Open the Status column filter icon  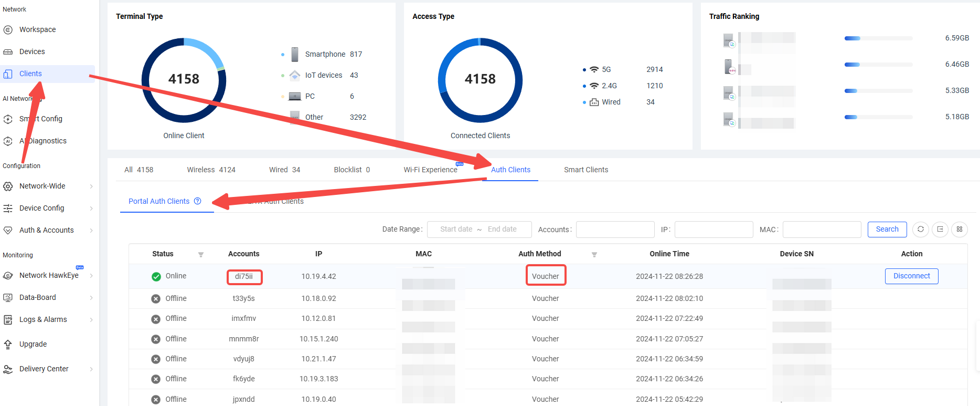point(201,254)
